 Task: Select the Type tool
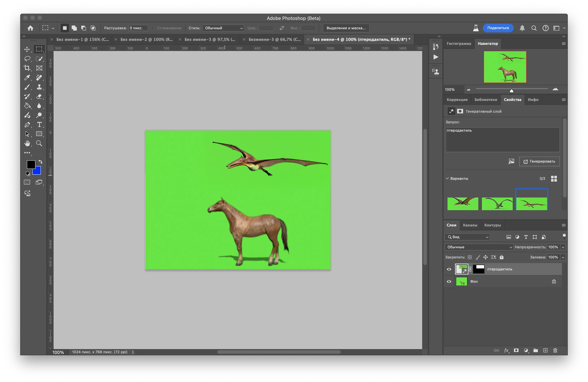point(39,125)
